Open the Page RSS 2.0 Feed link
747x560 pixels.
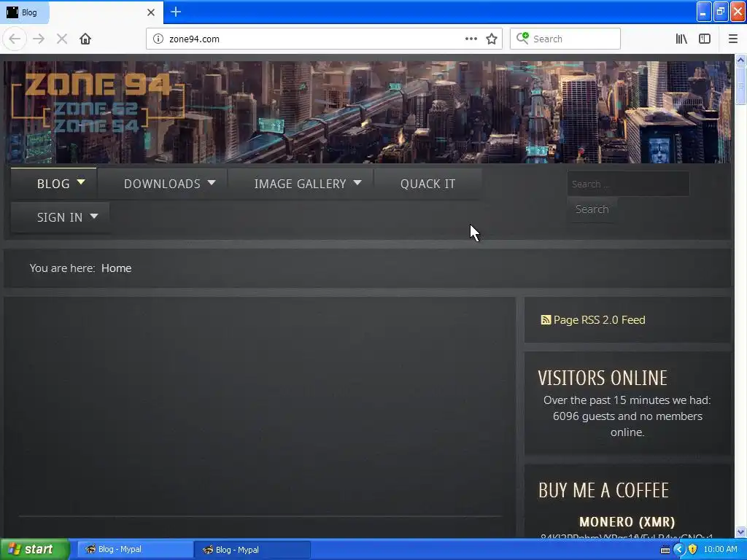point(600,320)
